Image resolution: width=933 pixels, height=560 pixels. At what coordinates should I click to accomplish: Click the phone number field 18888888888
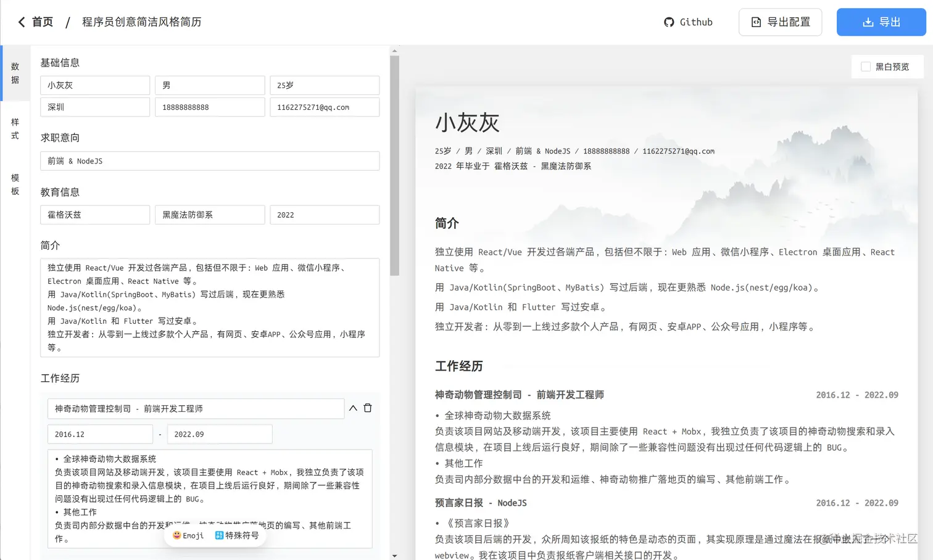(x=209, y=107)
